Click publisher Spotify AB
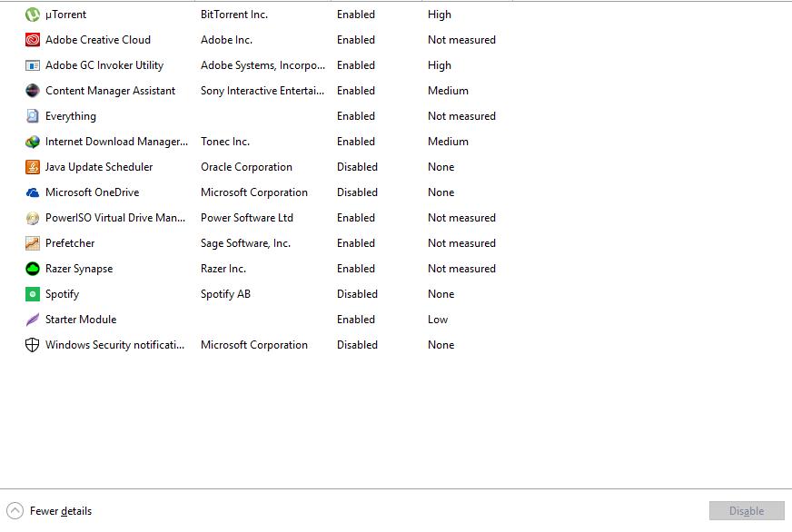 [x=226, y=294]
